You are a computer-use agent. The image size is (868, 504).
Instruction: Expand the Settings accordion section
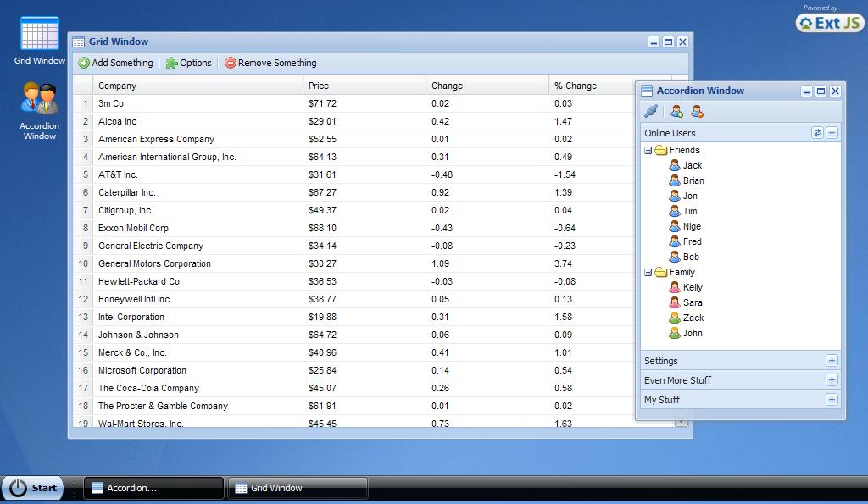pos(832,360)
